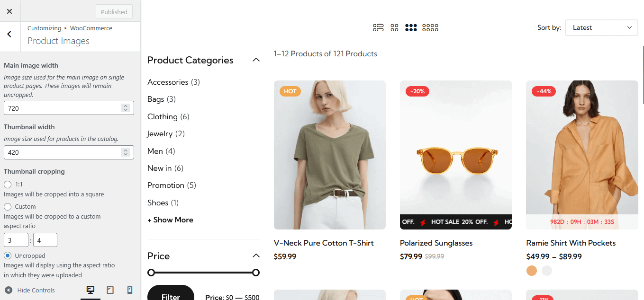Select three-column grid view icon

(411, 28)
